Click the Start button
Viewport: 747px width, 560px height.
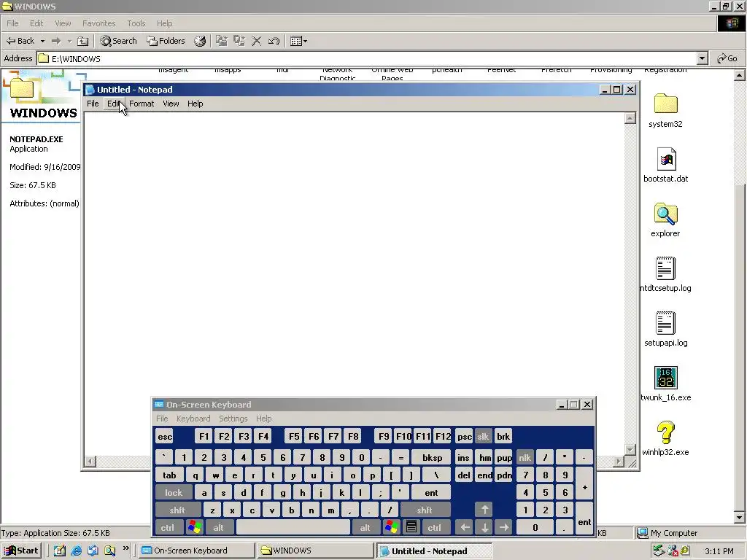coord(21,551)
